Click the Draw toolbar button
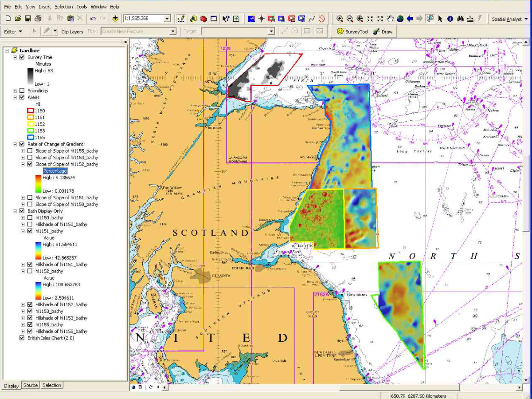This screenshot has width=532, height=399. pyautogui.click(x=382, y=32)
